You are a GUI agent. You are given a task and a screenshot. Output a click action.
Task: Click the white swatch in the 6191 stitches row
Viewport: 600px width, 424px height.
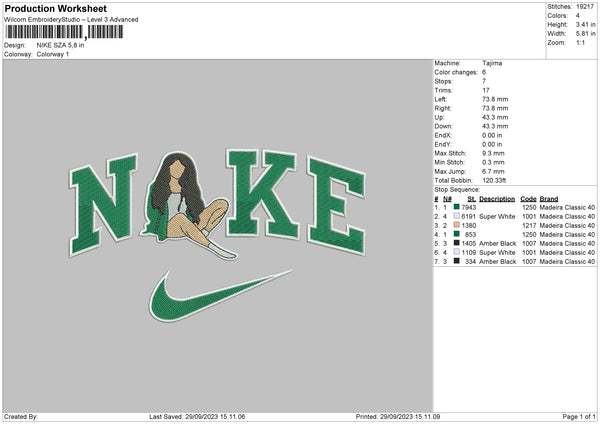pyautogui.click(x=457, y=216)
